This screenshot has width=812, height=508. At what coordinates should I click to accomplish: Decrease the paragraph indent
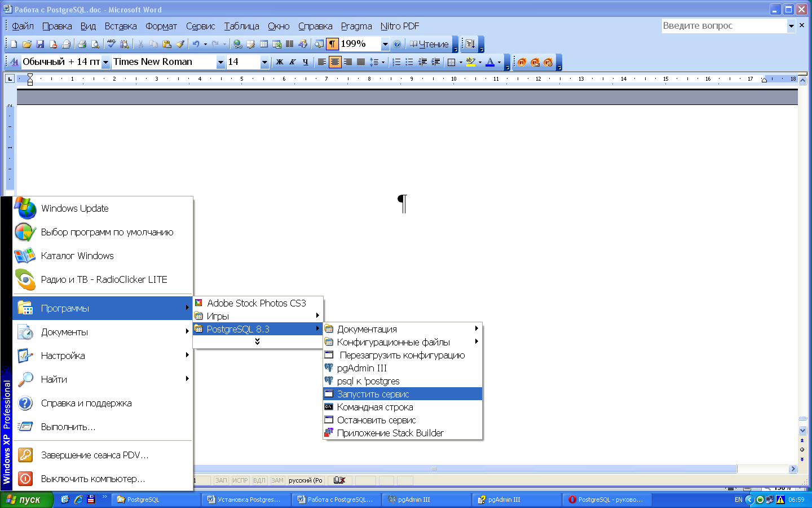(422, 62)
